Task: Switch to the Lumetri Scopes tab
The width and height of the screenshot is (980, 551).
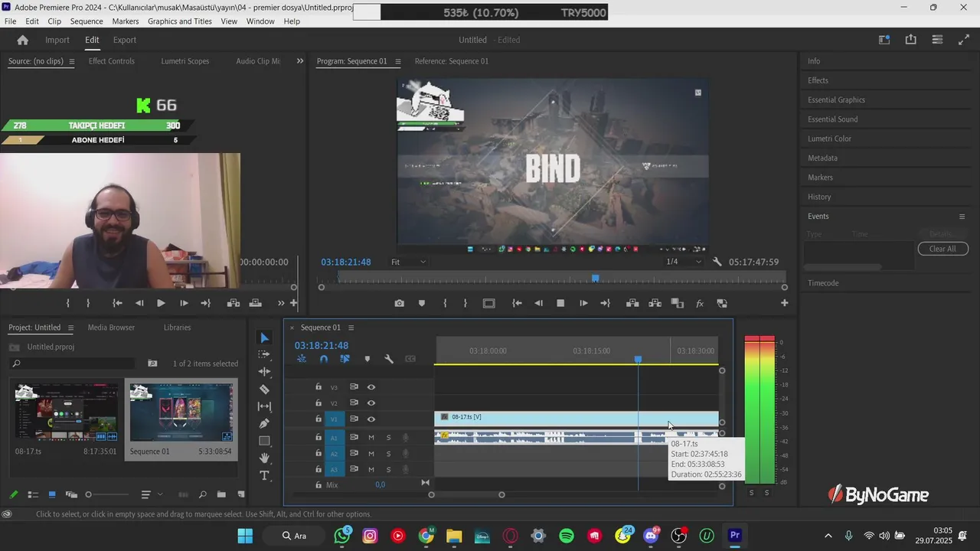Action: click(185, 61)
